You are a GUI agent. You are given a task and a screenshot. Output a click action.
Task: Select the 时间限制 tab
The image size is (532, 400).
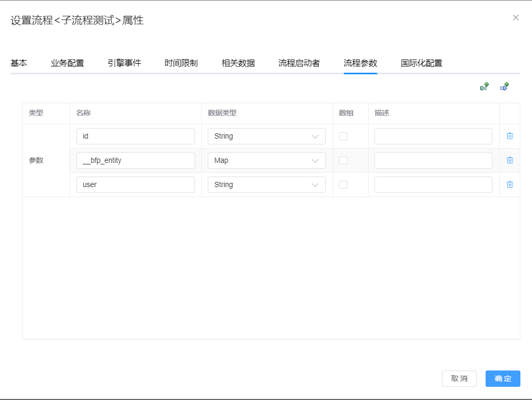[181, 62]
